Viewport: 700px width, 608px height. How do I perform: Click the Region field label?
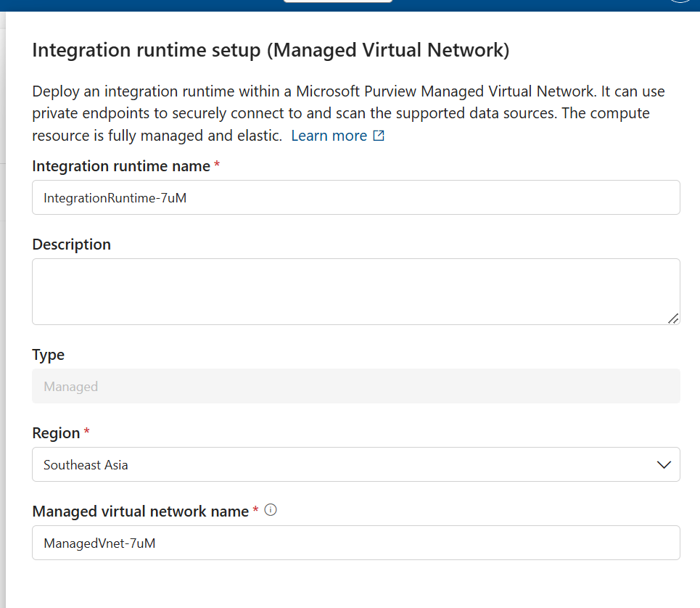tap(56, 432)
